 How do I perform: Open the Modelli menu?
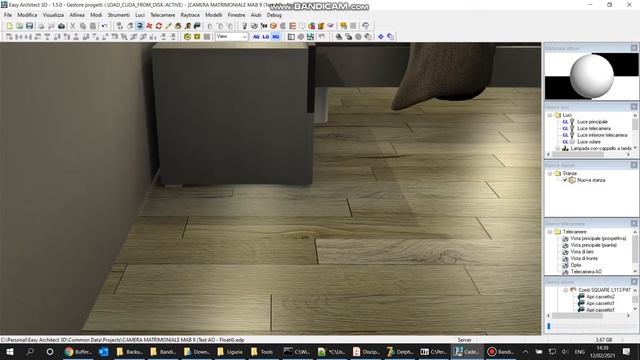point(214,15)
